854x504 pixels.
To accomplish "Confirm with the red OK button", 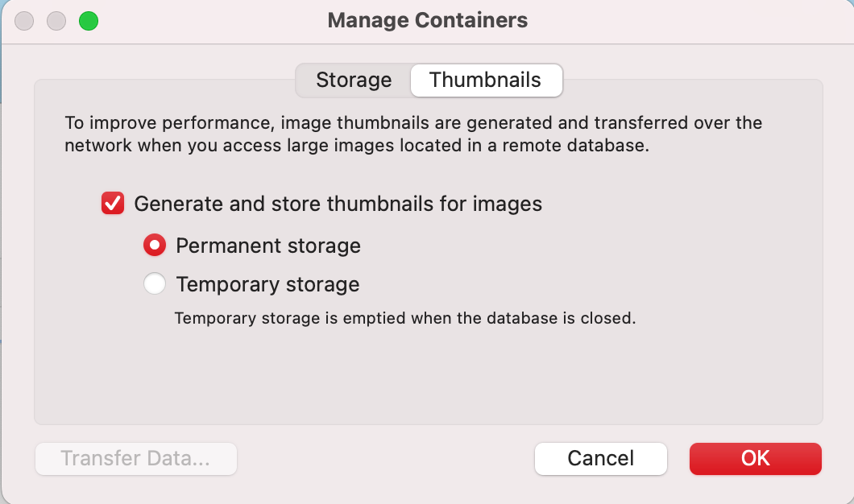I will [755, 458].
